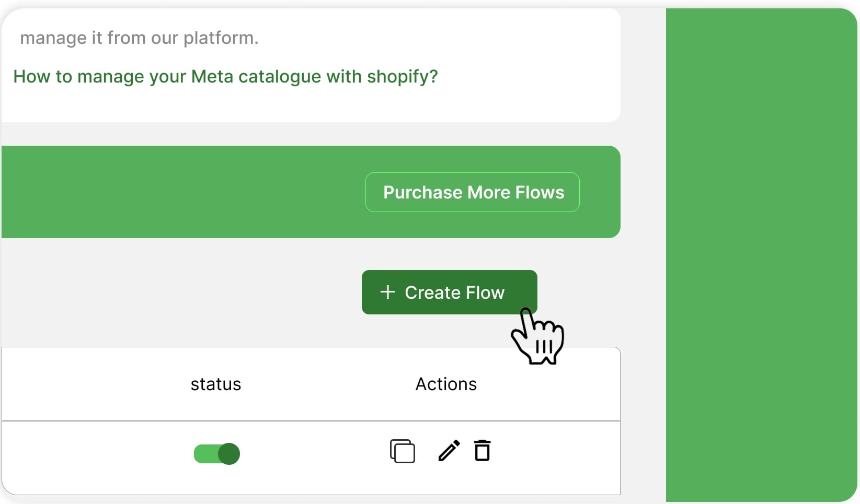Click the status column header
The width and height of the screenshot is (860, 504).
tap(215, 384)
